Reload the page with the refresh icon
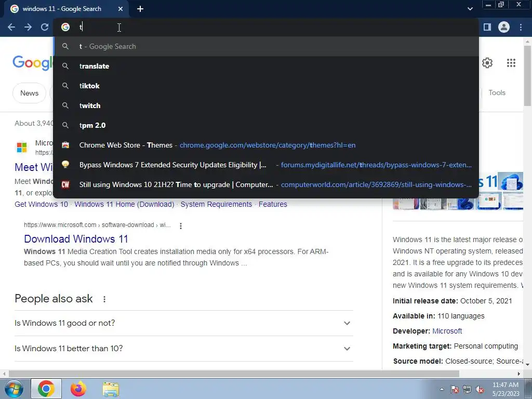532x399 pixels. tap(45, 27)
